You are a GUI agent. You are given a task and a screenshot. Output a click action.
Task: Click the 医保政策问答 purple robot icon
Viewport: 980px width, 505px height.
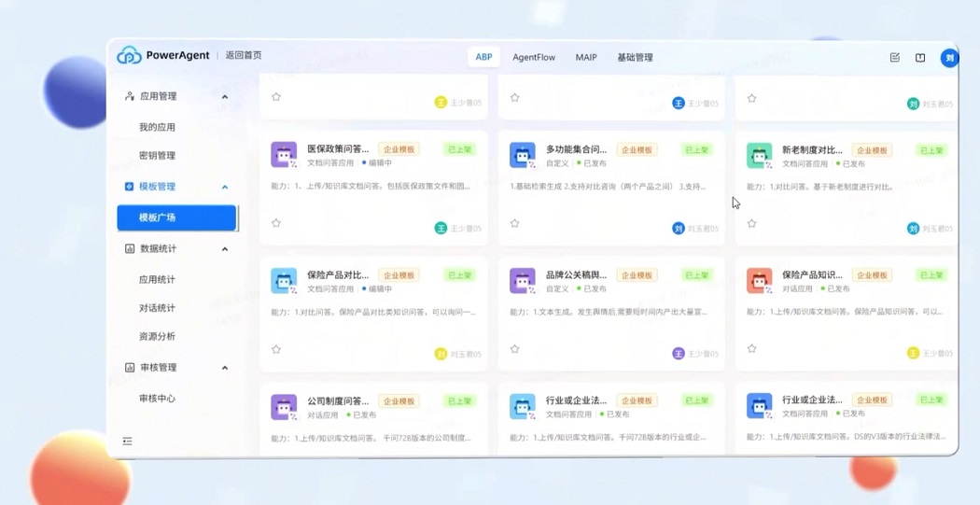(x=284, y=154)
